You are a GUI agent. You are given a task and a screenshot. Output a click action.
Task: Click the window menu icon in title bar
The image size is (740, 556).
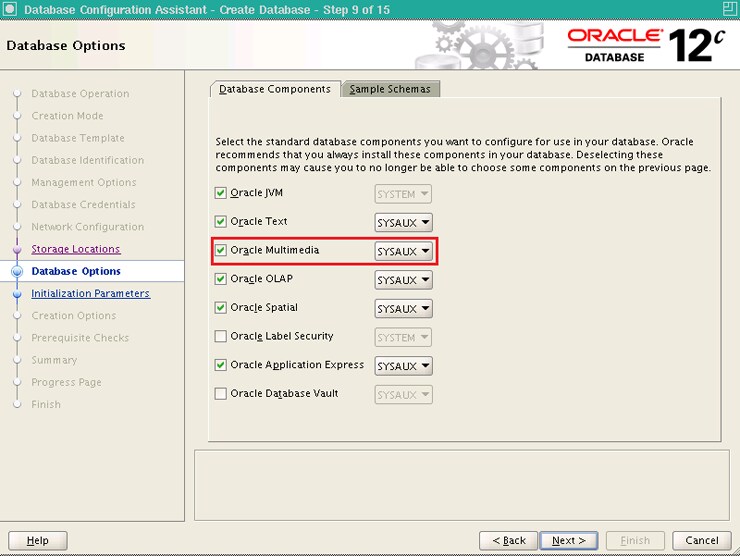point(9,9)
